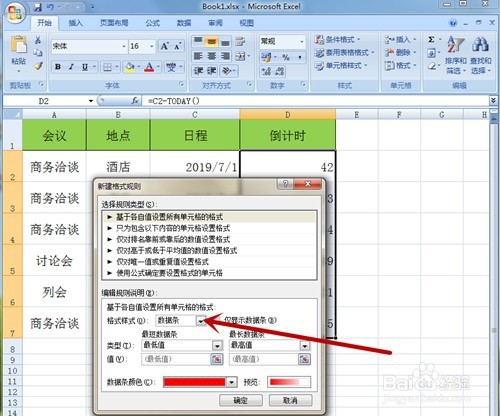Image resolution: width=500 pixels, height=416 pixels.
Task: Switch to the 插入 ribbon tab
Action: click(x=75, y=23)
